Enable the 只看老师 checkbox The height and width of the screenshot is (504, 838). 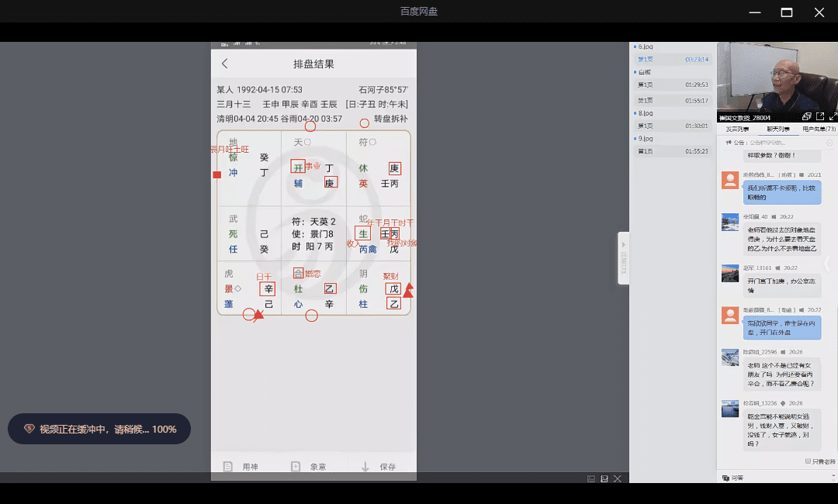click(x=808, y=461)
